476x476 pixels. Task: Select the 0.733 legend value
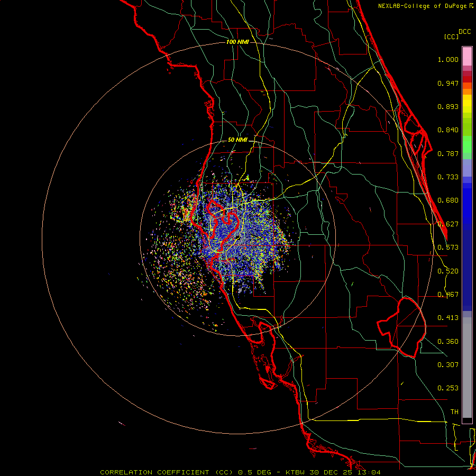448,177
